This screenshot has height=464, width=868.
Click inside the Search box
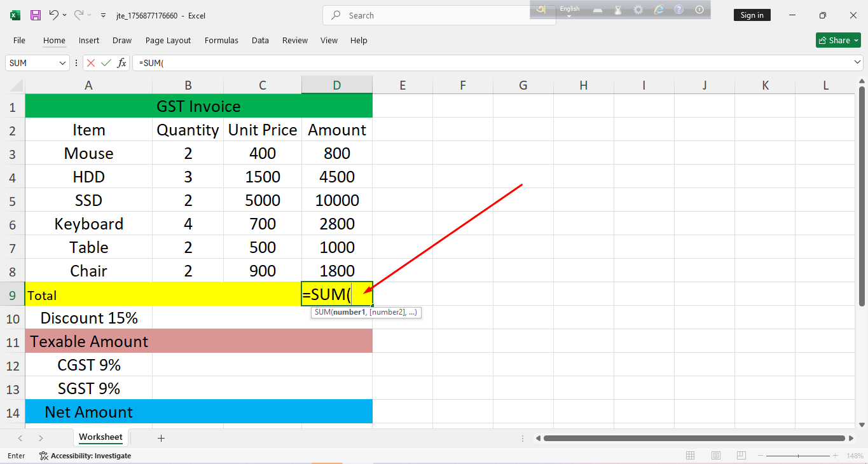click(x=439, y=15)
